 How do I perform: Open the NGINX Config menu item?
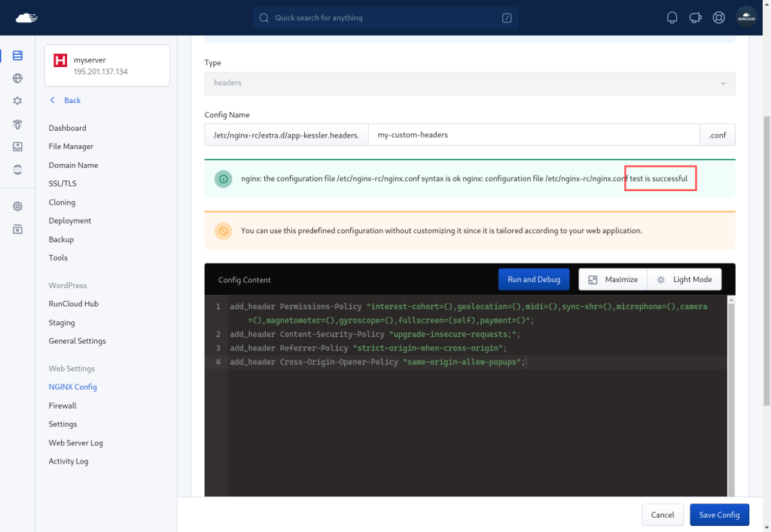[73, 387]
